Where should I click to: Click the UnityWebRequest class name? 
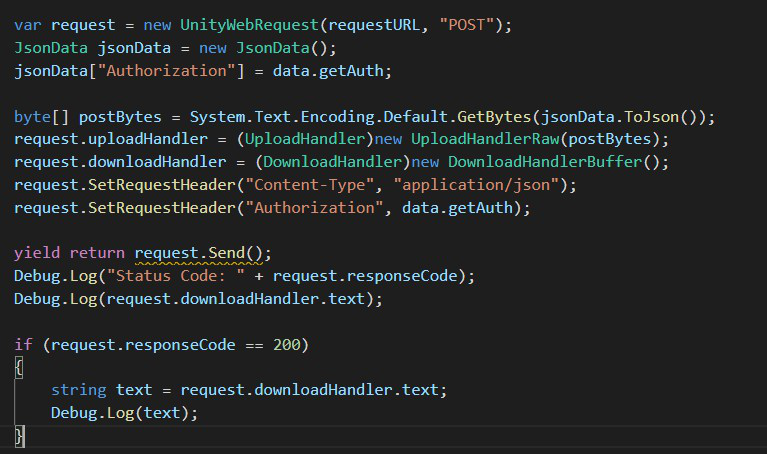(249, 25)
